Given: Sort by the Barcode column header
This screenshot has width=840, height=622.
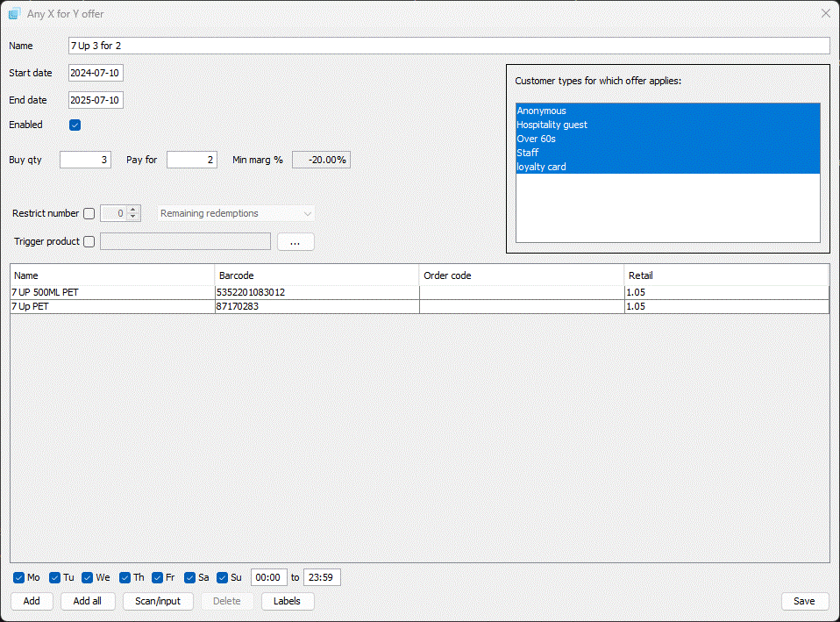Looking at the screenshot, I should (317, 275).
